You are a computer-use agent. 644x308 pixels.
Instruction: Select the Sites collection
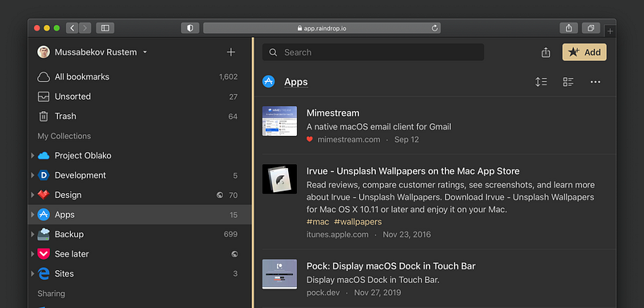[139, 273]
